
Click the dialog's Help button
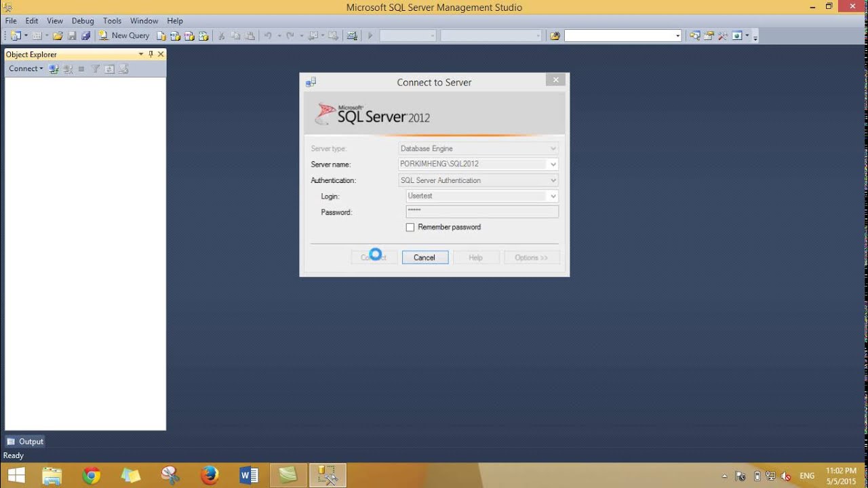(x=475, y=258)
